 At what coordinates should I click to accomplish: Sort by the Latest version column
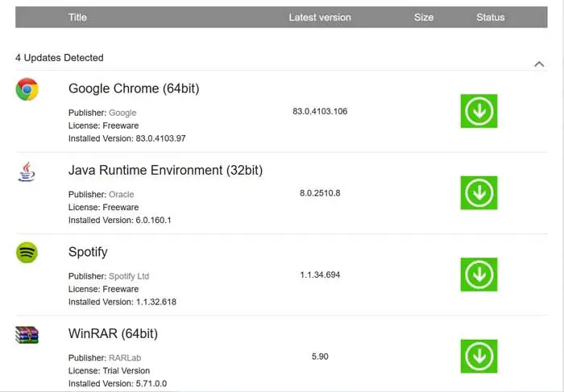[320, 17]
